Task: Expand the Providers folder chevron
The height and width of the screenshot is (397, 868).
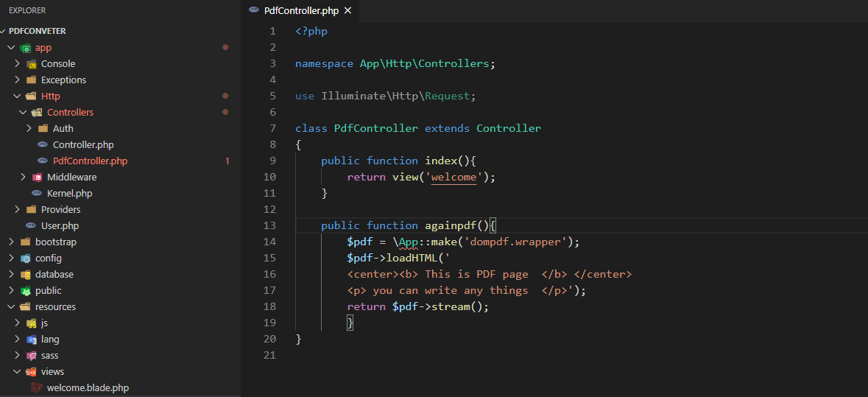Action: 17,210
